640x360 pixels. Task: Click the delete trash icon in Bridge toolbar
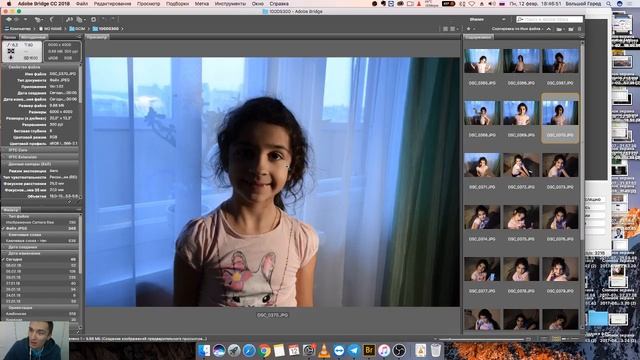(579, 29)
